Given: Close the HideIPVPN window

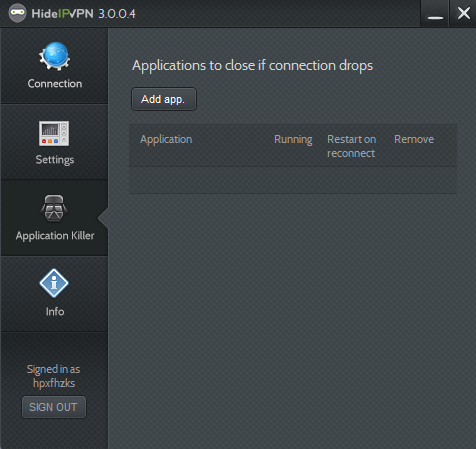Looking at the screenshot, I should pyautogui.click(x=463, y=14).
